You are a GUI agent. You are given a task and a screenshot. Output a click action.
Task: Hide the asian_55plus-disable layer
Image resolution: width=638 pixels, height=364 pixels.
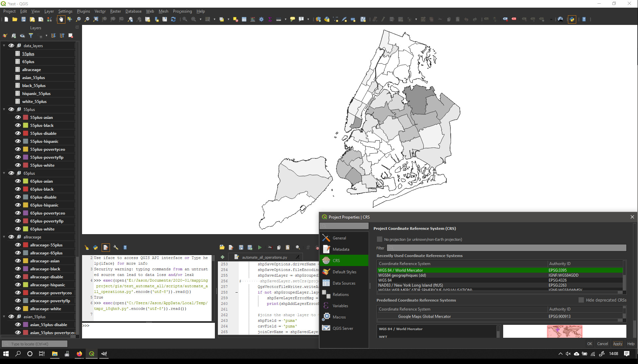18,324
